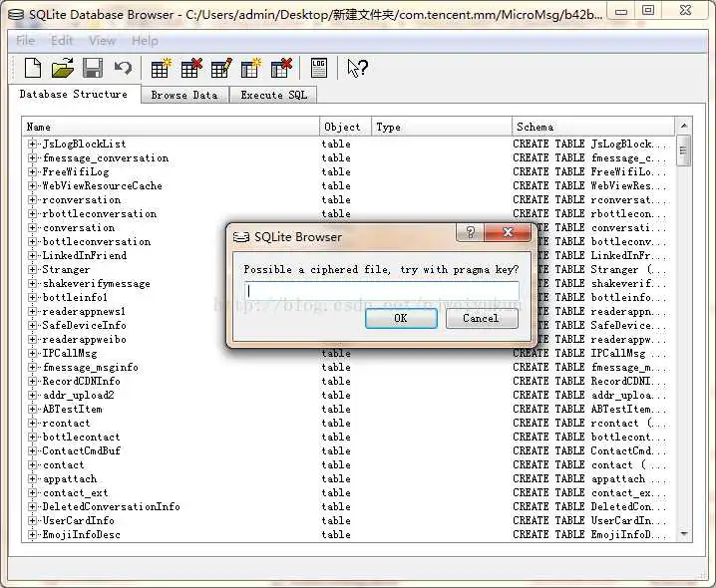Expand the UserCardInfo table node
Screen dimensions: 716x588
(x=32, y=520)
